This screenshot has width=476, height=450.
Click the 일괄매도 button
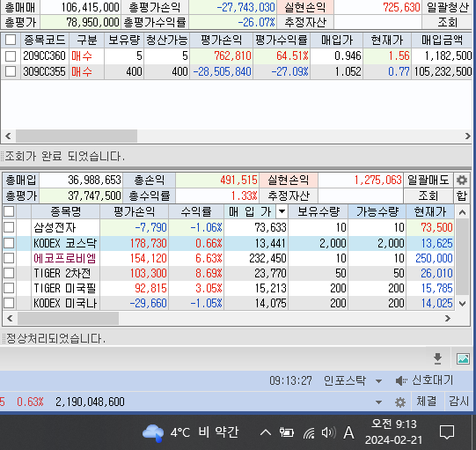click(428, 180)
